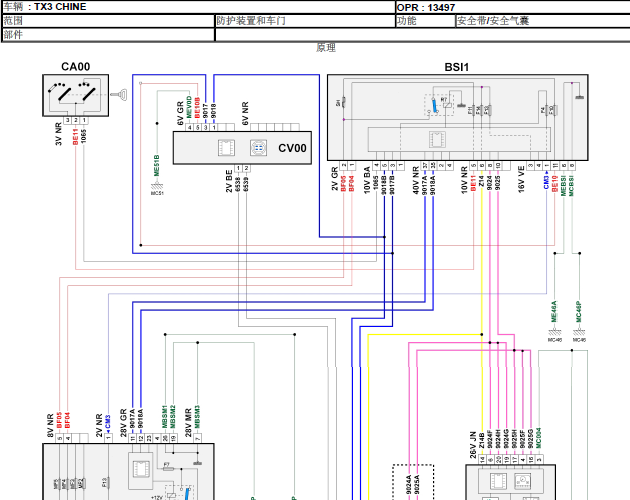630x500 pixels.
Task: Click the 28V MR connector label
Action: point(188,423)
